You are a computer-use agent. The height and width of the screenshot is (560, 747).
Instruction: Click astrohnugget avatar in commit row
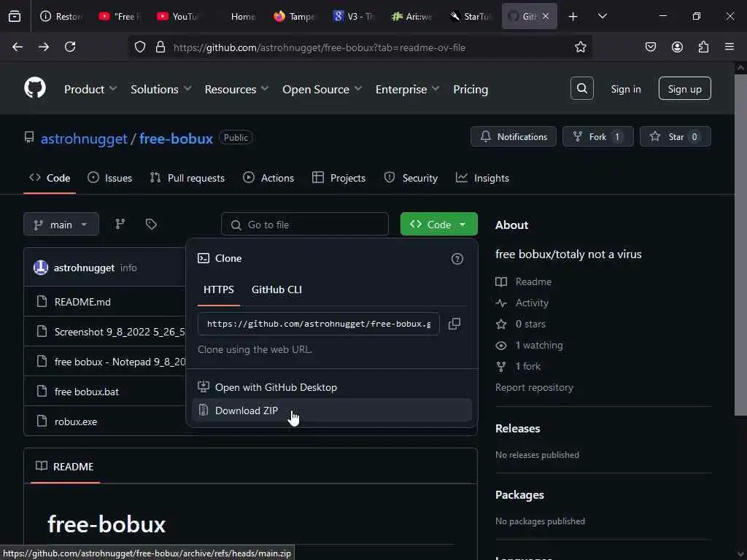pyautogui.click(x=41, y=268)
